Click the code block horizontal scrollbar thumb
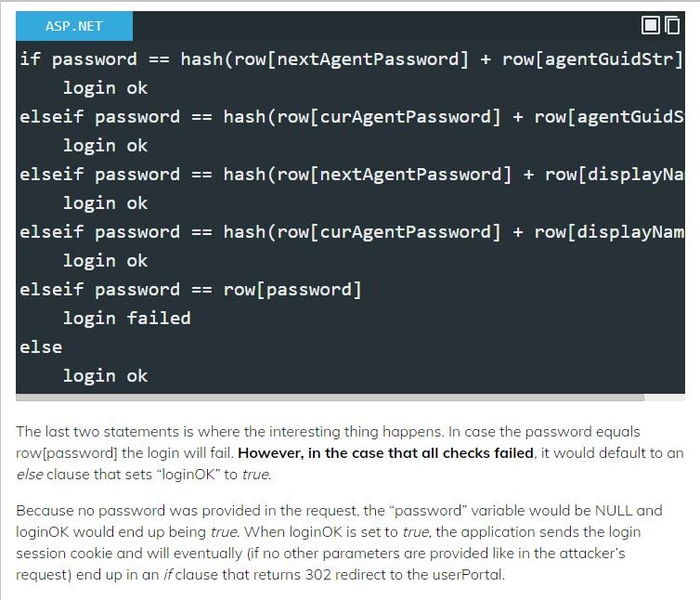 (330, 398)
